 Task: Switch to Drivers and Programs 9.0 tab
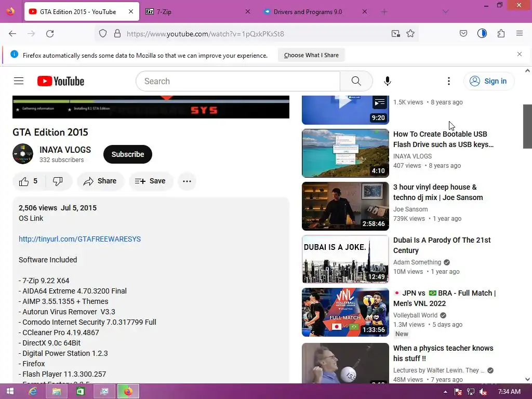315,11
